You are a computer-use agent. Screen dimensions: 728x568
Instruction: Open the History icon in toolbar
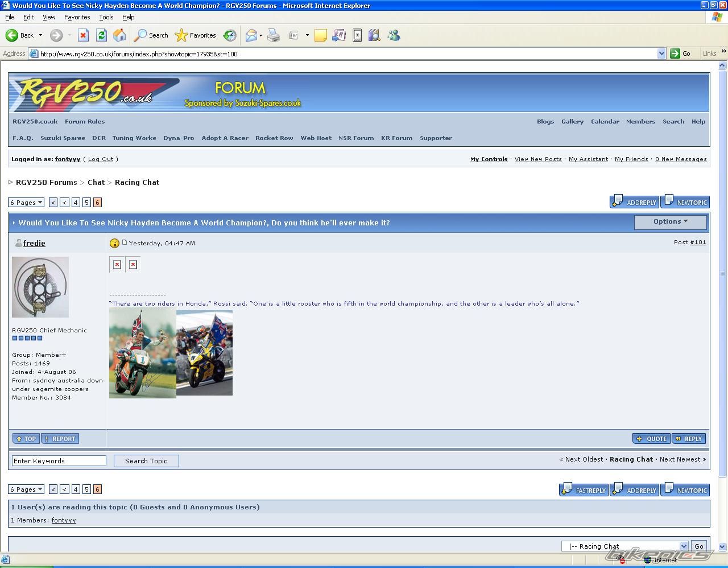tap(230, 35)
